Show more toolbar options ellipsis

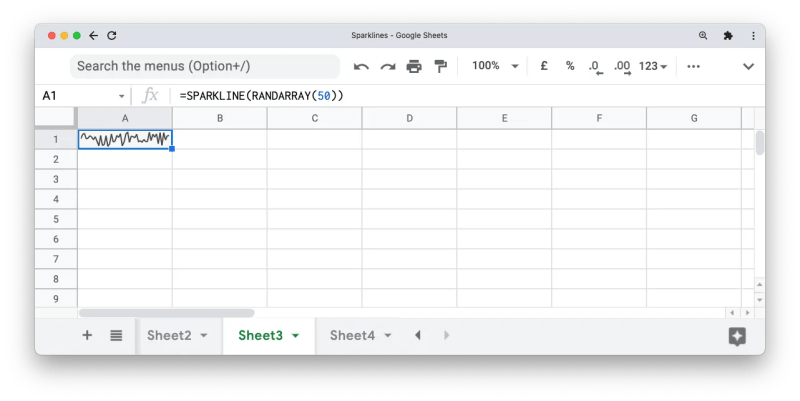click(693, 66)
